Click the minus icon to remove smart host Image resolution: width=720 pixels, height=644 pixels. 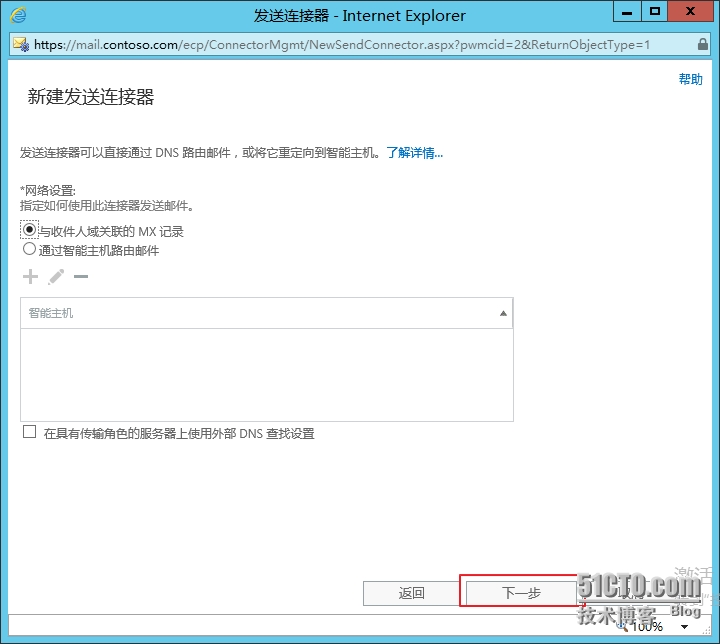pos(81,276)
